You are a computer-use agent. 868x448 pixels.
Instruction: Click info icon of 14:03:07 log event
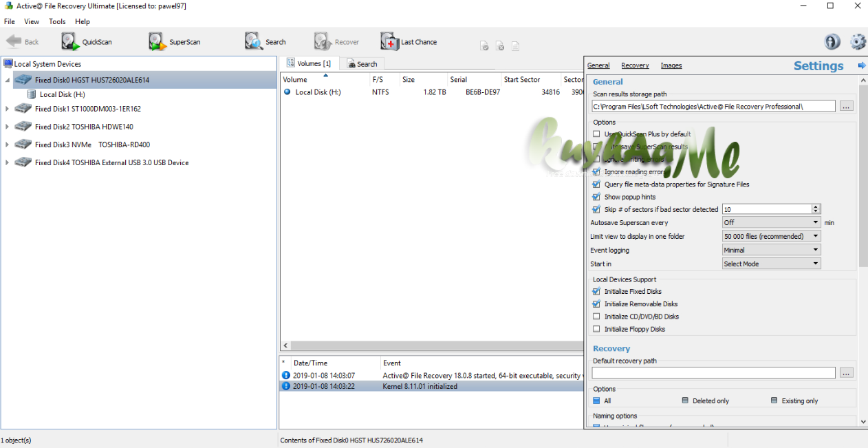(286, 375)
